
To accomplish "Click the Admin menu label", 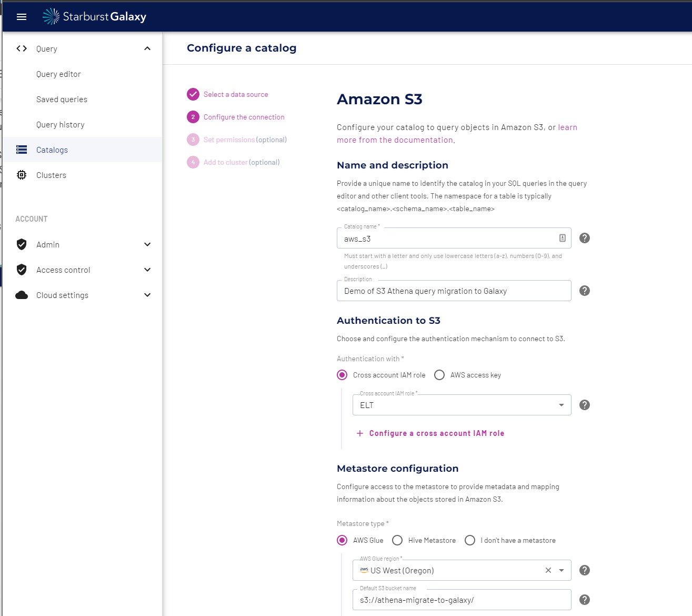I will tap(48, 245).
